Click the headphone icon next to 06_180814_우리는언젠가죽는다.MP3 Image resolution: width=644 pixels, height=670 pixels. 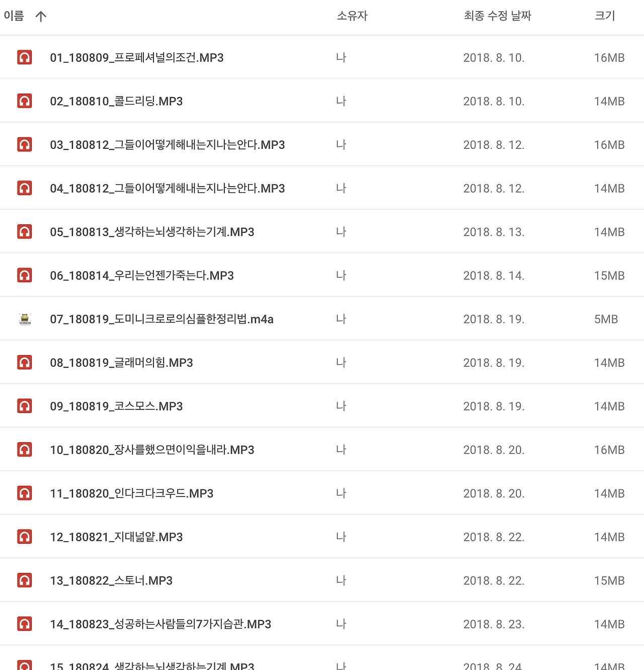pos(24,275)
